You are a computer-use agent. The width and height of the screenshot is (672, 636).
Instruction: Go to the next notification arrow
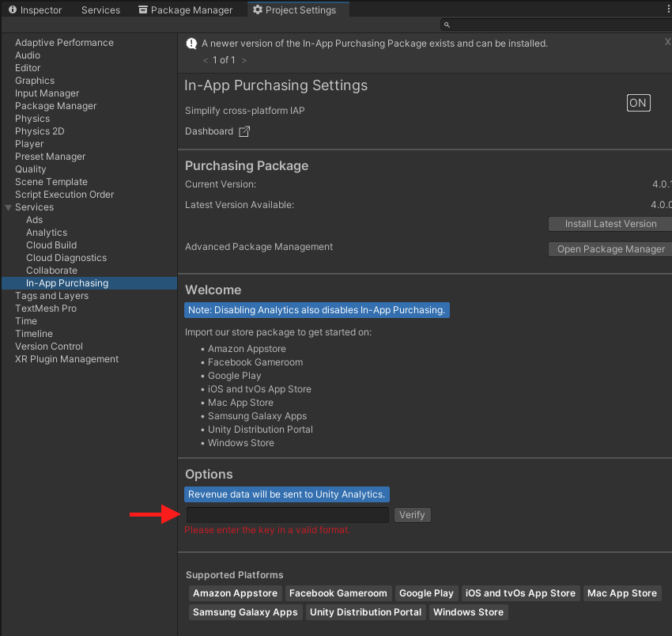tap(244, 60)
